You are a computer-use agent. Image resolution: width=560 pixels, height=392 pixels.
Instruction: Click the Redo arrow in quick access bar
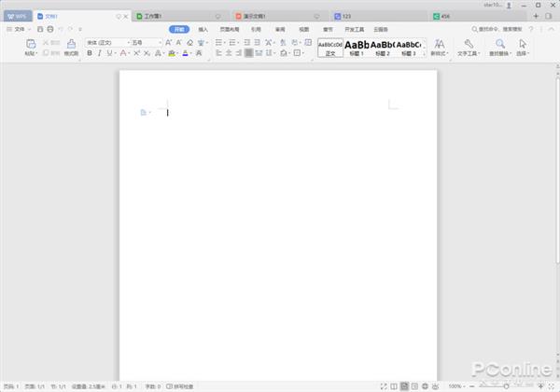pos(70,29)
